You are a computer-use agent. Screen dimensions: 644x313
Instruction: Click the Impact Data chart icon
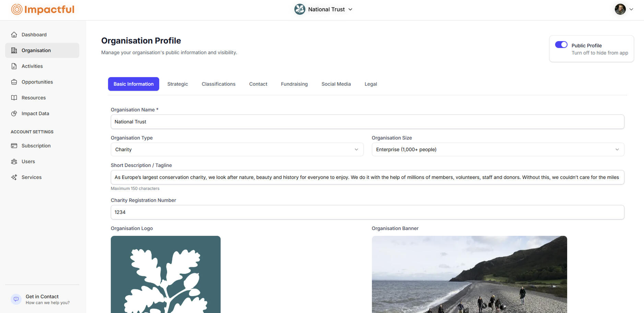pyautogui.click(x=14, y=113)
